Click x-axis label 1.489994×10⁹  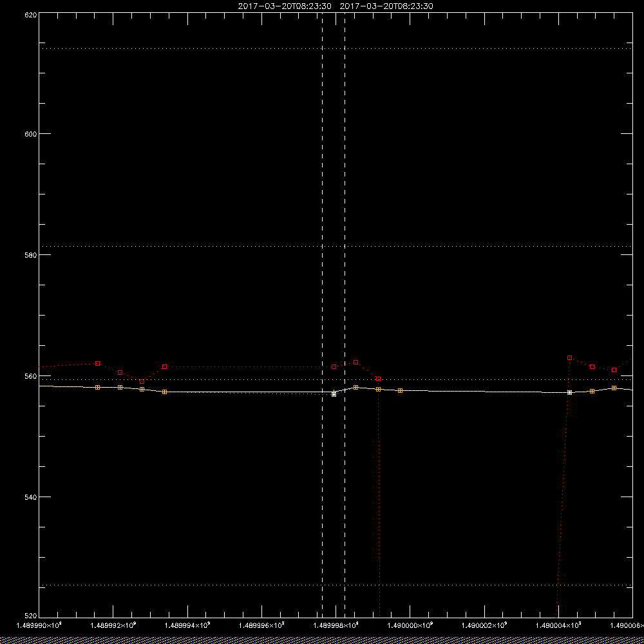click(187, 625)
